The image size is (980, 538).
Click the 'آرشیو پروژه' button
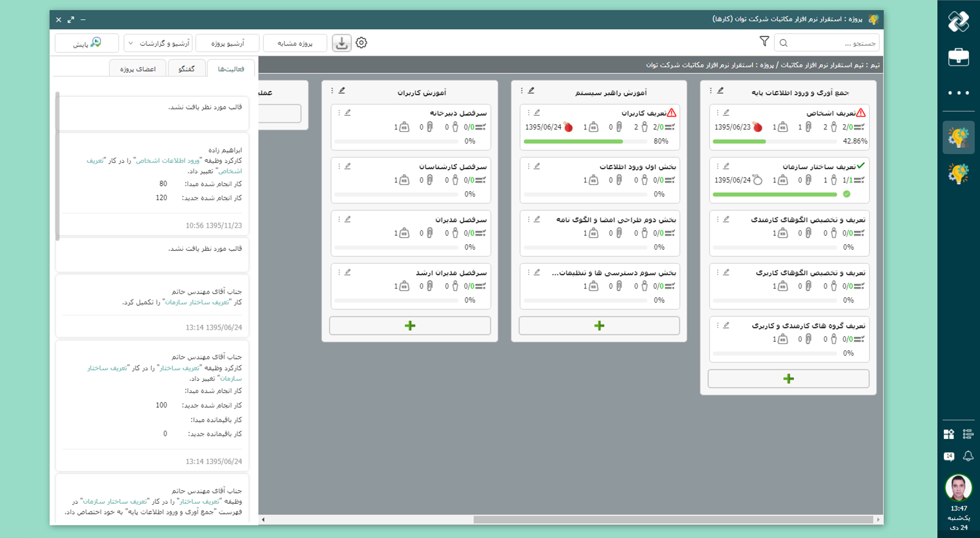pyautogui.click(x=227, y=43)
